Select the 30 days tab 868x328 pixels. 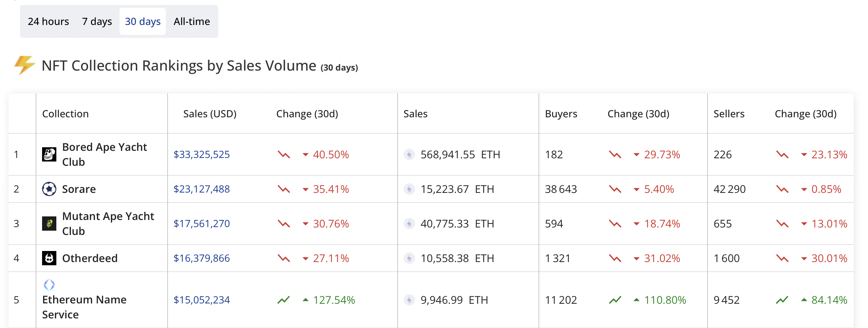click(143, 21)
